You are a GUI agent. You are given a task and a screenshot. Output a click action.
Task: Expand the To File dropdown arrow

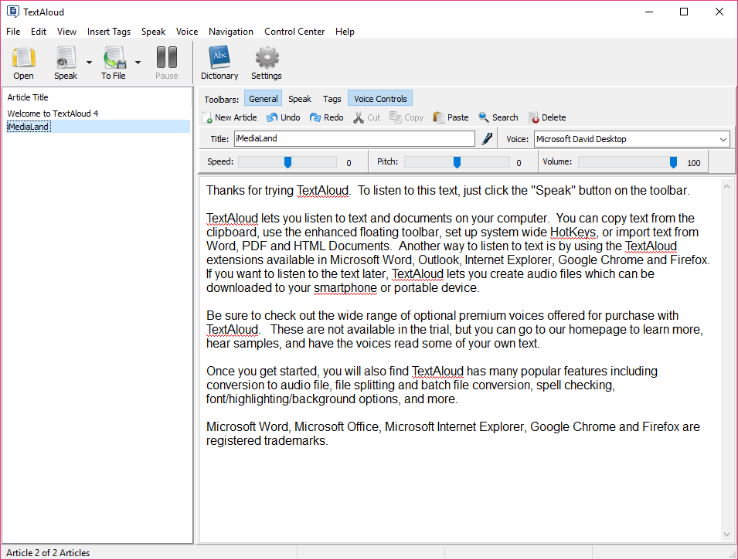tap(138, 62)
